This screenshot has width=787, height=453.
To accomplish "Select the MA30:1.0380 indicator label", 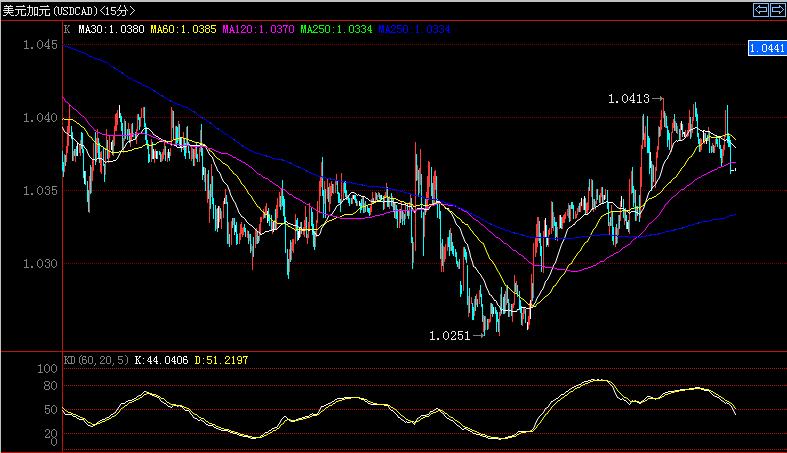I will coord(111,29).
